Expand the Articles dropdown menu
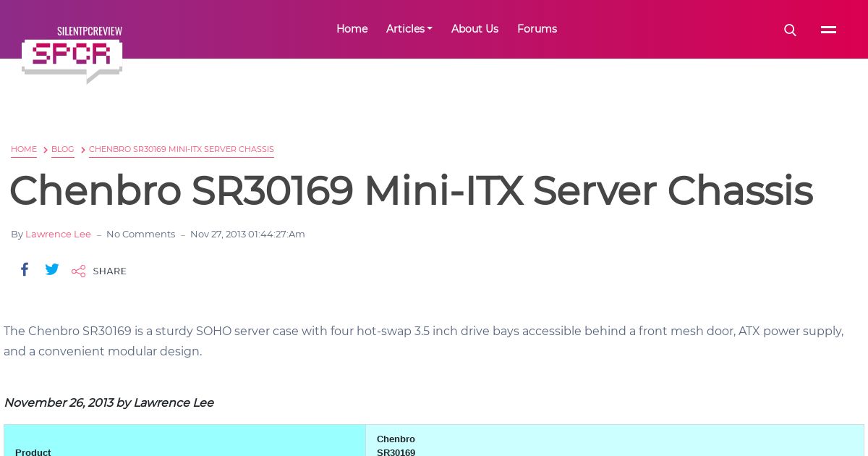This screenshot has width=868, height=456. [x=409, y=29]
